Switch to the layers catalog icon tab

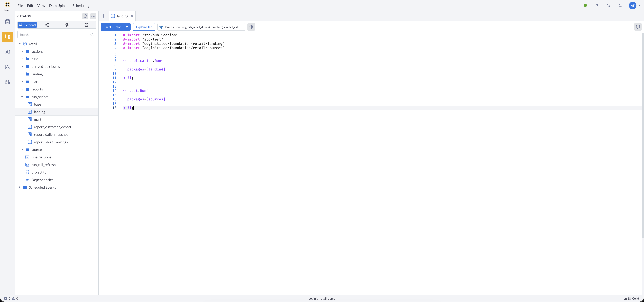coord(67,25)
